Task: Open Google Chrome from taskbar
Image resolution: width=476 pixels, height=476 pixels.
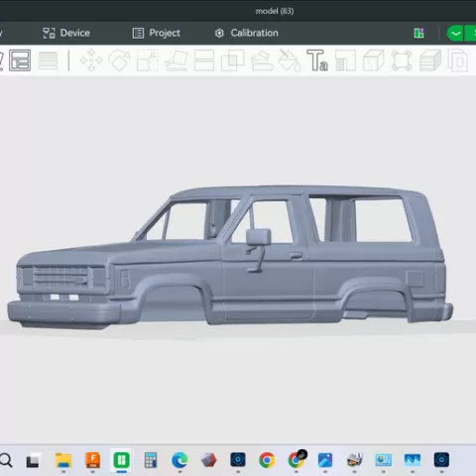Action: pos(267,460)
